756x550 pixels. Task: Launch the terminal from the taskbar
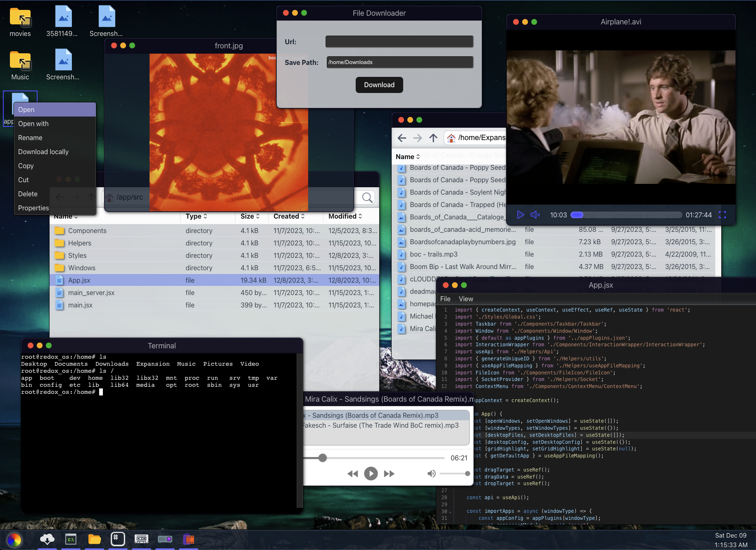point(71,539)
